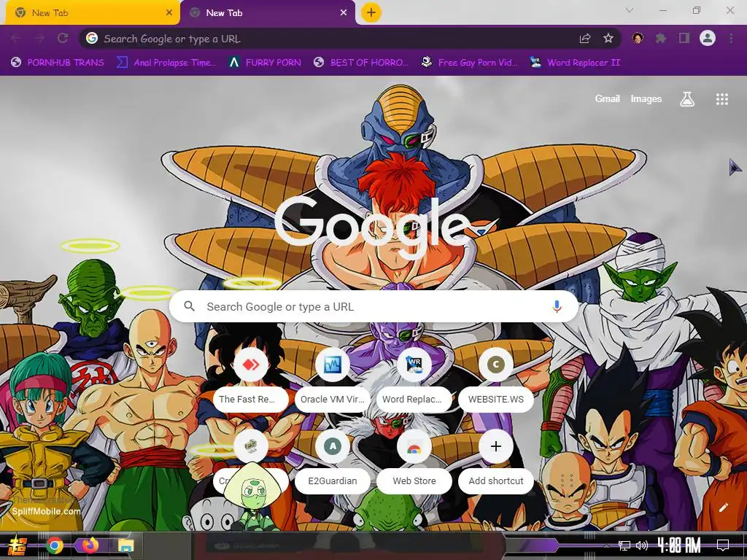Click Add shortcut plus tile
The image size is (747, 560).
coord(495,462)
